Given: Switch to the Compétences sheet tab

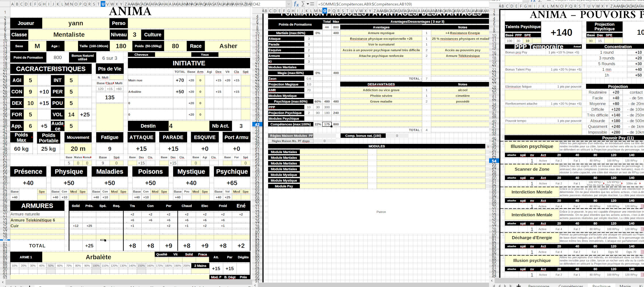Looking at the screenshot, I should tap(571, 286).
